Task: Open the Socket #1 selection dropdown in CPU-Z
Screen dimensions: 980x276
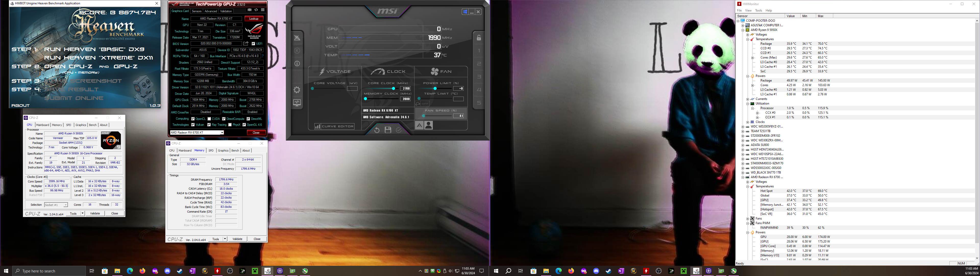Action: tap(56, 205)
